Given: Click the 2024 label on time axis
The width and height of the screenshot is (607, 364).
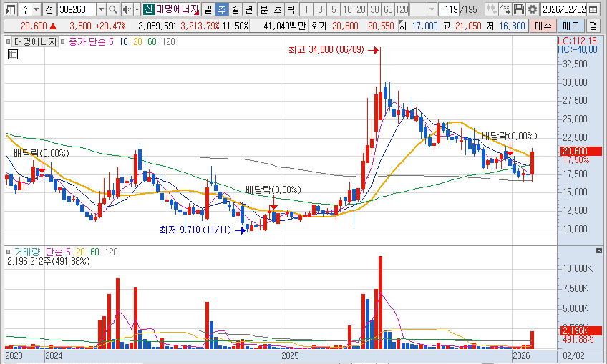Looking at the screenshot, I should [54, 355].
